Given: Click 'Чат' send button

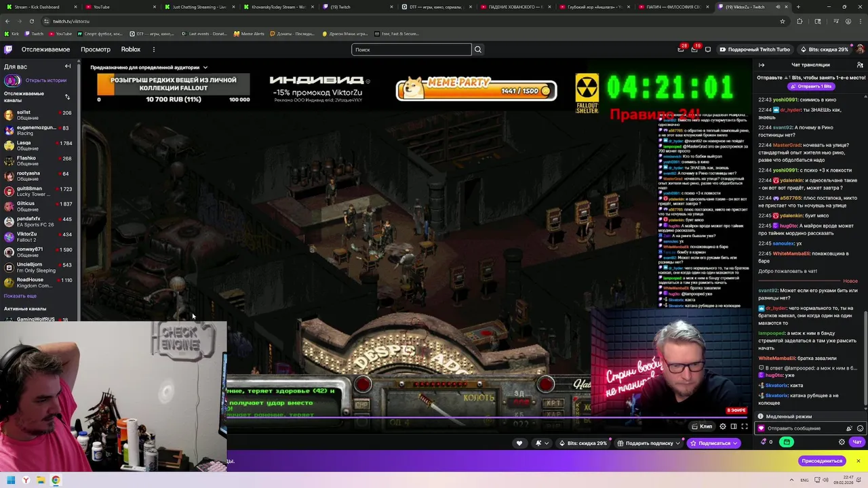Looking at the screenshot, I should point(857,442).
